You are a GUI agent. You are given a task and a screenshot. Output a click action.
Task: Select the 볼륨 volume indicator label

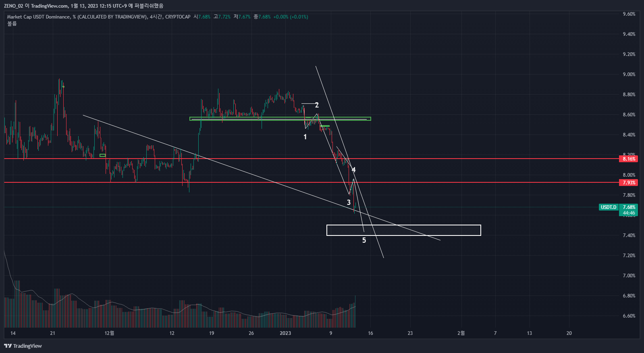[12, 24]
